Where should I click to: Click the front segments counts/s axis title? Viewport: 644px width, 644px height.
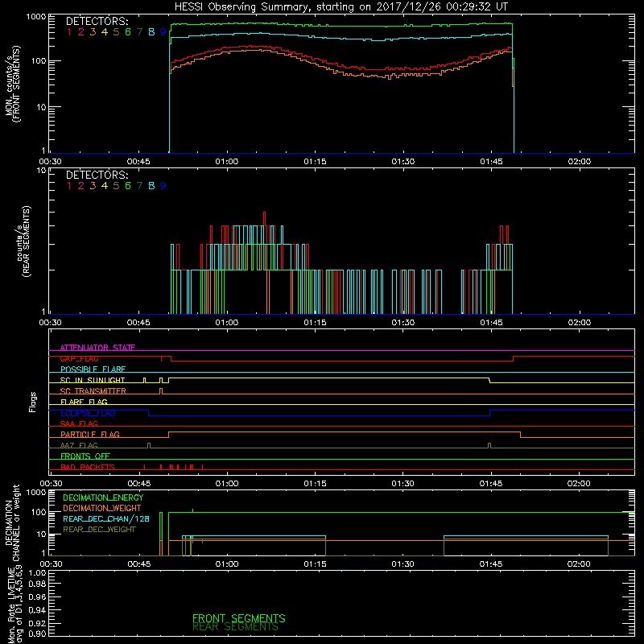13,85
